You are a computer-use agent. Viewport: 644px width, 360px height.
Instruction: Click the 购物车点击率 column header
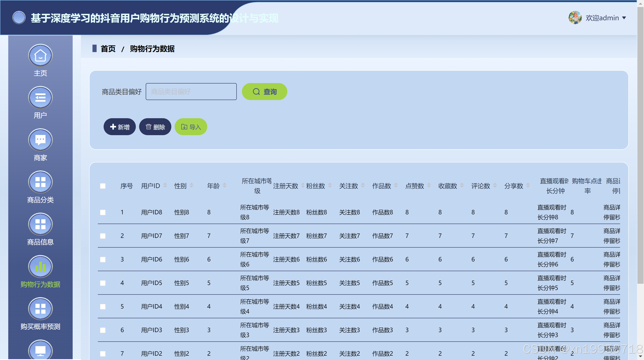(x=587, y=186)
